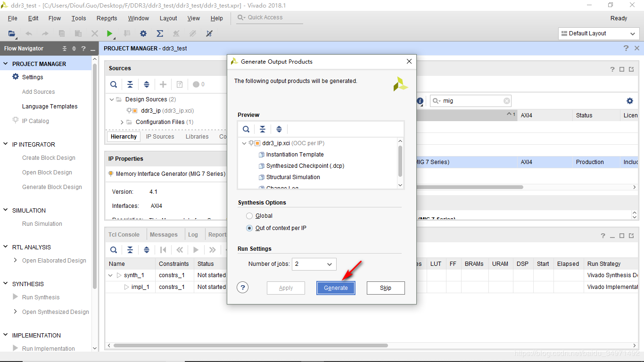Click the IP Catalog info icon

[420, 101]
